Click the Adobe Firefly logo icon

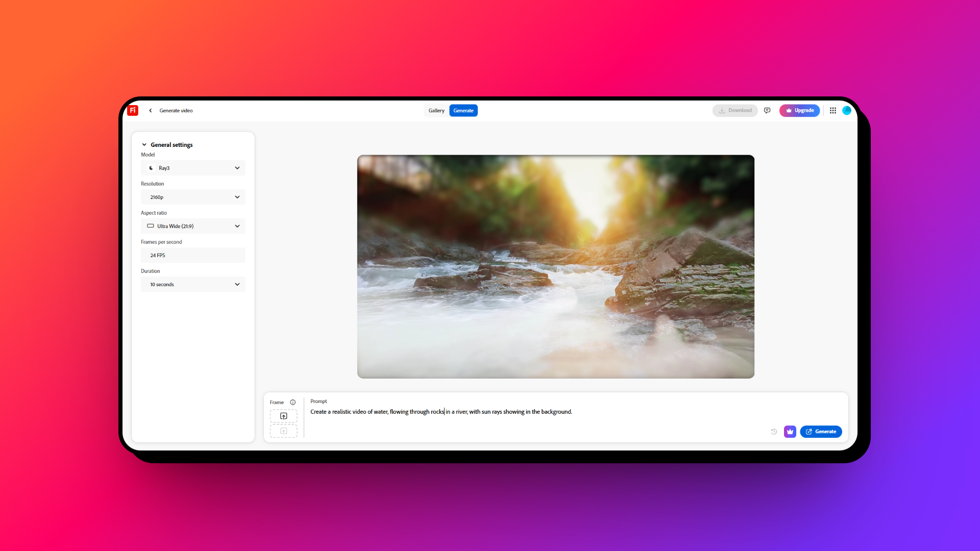coord(133,110)
